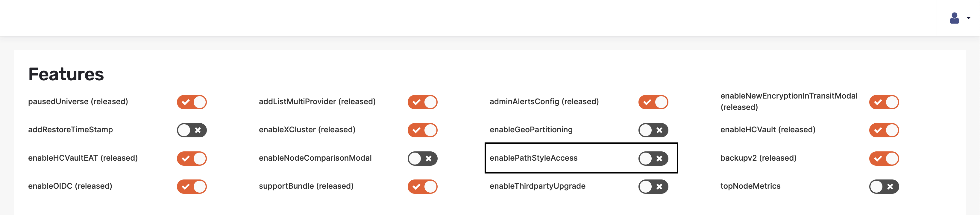Viewport: 980px width, 215px height.
Task: Disable the adminAlertsConfig toggle
Action: point(653,102)
